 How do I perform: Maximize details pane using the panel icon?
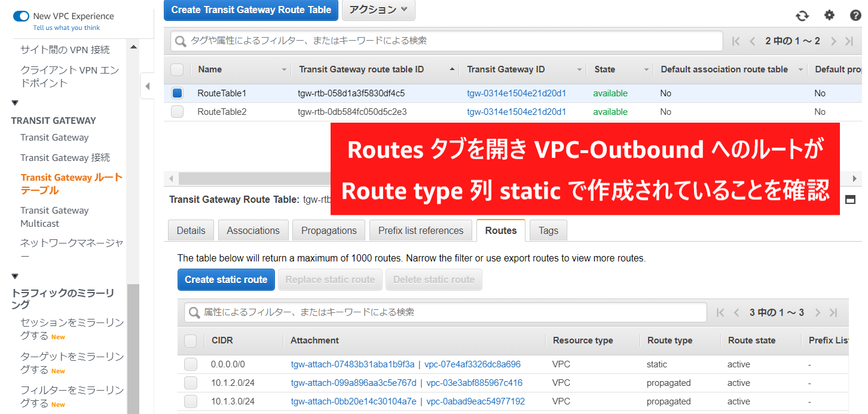(x=850, y=200)
